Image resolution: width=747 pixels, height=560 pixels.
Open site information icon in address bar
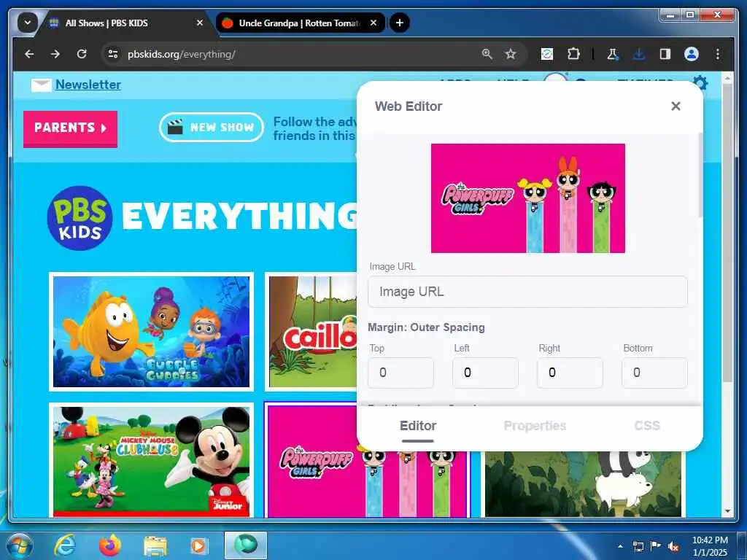tap(113, 54)
